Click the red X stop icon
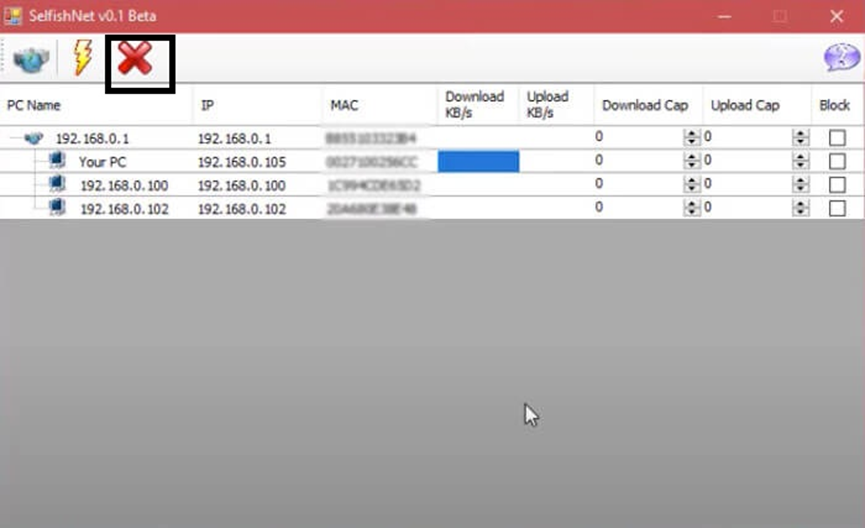The height and width of the screenshot is (528, 865). pyautogui.click(x=135, y=60)
